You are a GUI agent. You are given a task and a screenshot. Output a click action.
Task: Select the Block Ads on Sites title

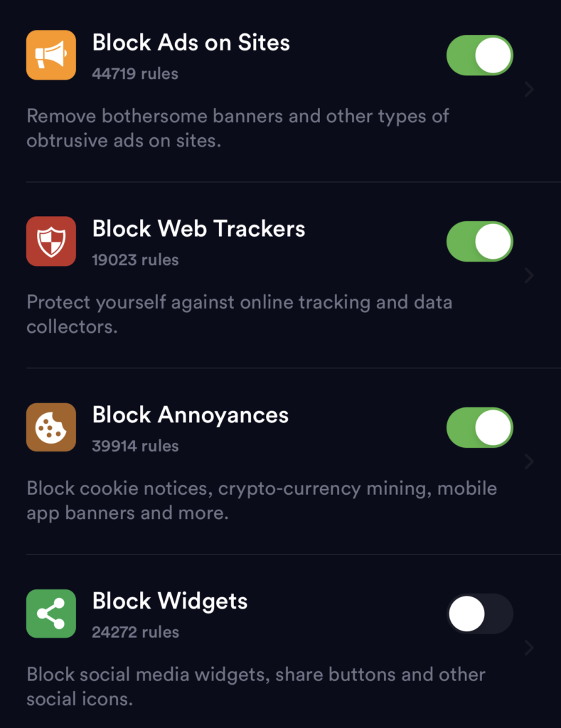click(x=191, y=43)
